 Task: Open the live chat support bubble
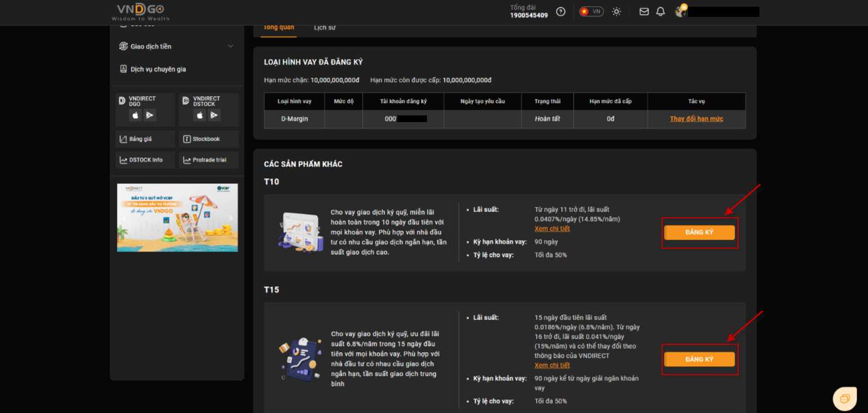(x=844, y=398)
